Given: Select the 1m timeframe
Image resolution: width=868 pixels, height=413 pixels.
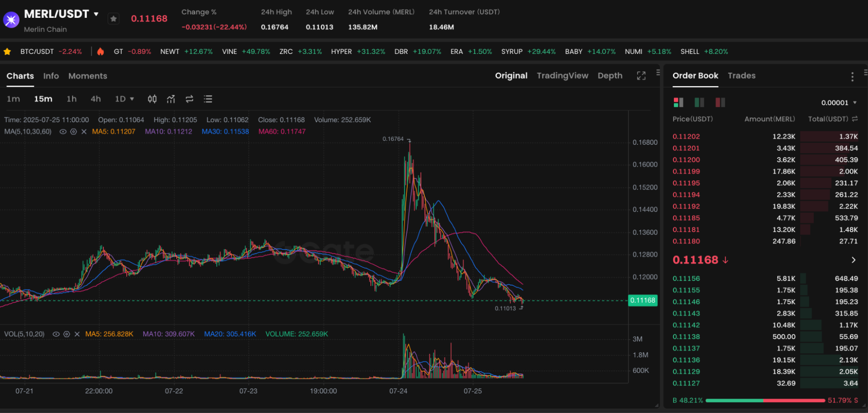Looking at the screenshot, I should point(13,99).
